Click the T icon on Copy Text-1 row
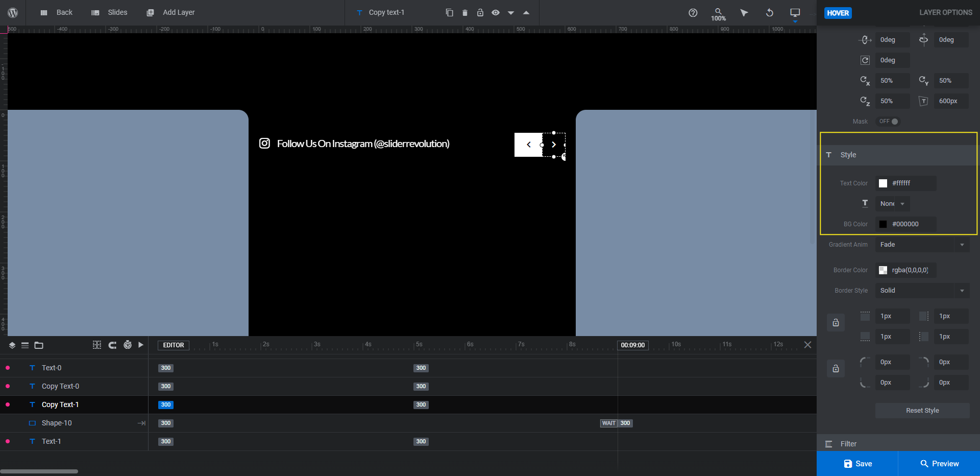 pos(32,404)
